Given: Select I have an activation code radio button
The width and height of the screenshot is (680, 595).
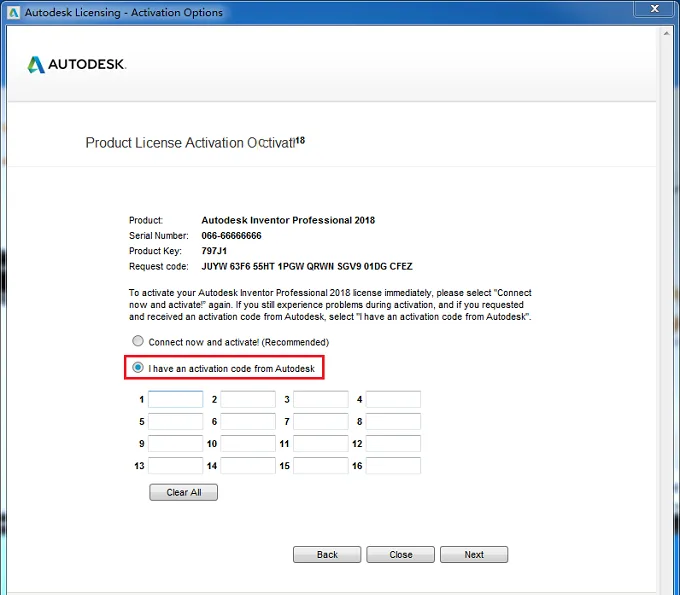Looking at the screenshot, I should point(138,368).
